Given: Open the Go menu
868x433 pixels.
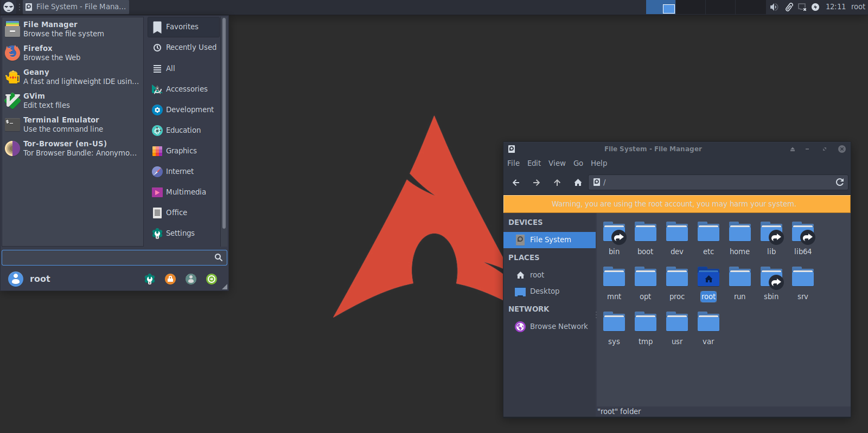Looking at the screenshot, I should tap(578, 163).
